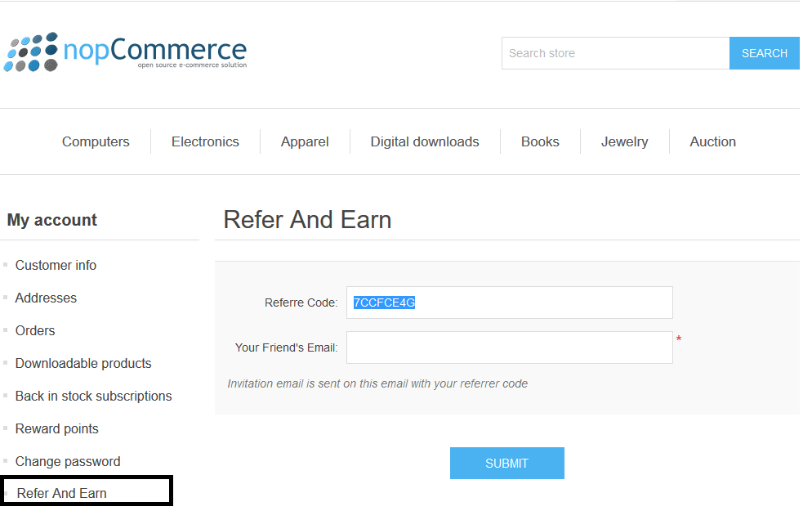The width and height of the screenshot is (812, 520).
Task: Open the Apparel category
Action: 305,142
